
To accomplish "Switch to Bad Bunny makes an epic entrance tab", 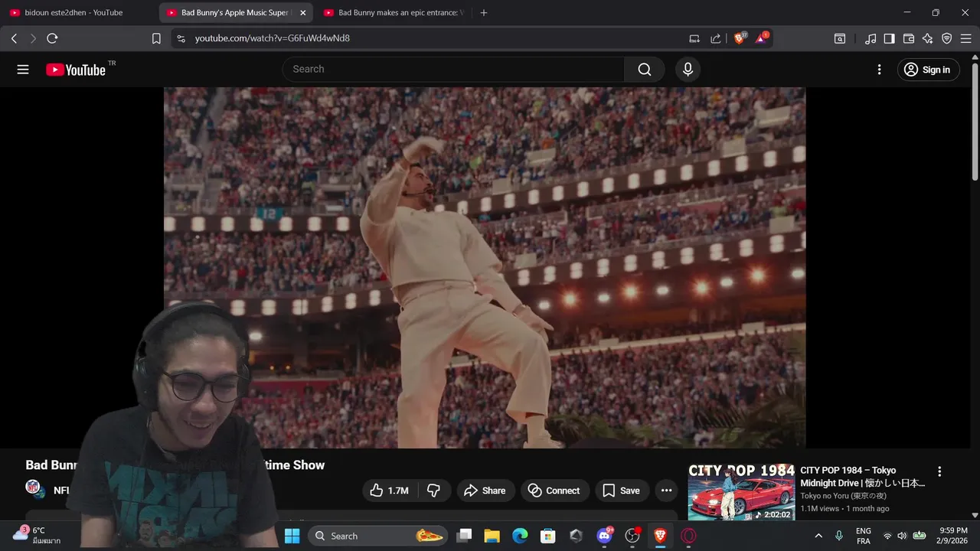I will pos(394,12).
